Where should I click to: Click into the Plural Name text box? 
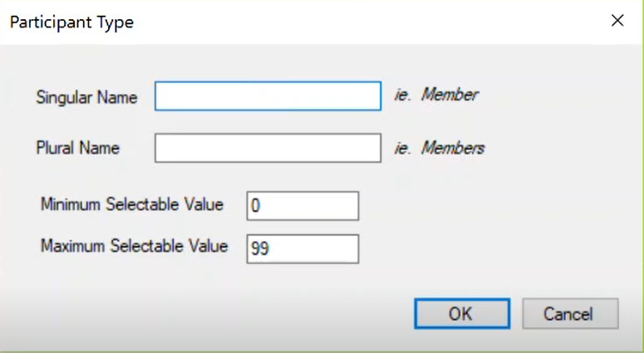(268, 148)
